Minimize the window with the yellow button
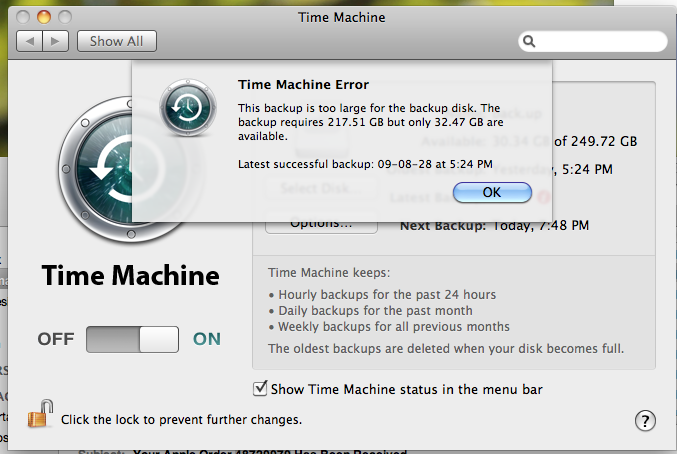Viewport: 677px width, 454px height. point(44,17)
